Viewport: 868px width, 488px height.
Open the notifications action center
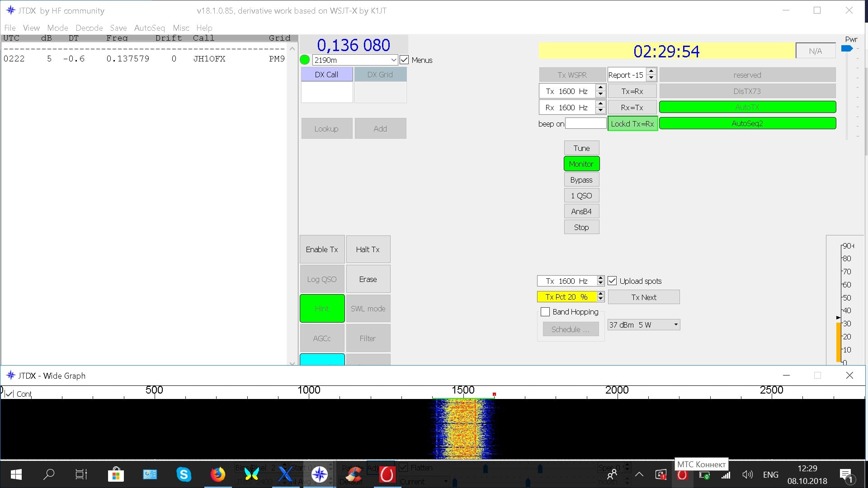846,475
